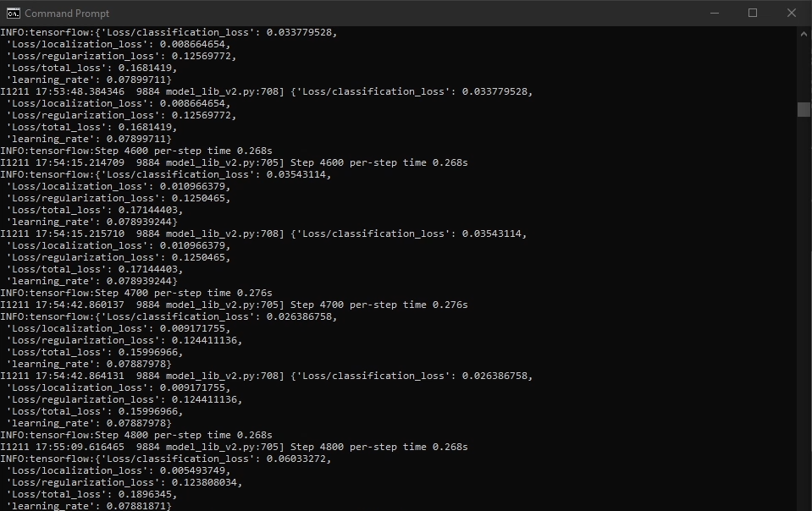Click regularization_loss value 0.123808034
The image size is (812, 511).
204,482
